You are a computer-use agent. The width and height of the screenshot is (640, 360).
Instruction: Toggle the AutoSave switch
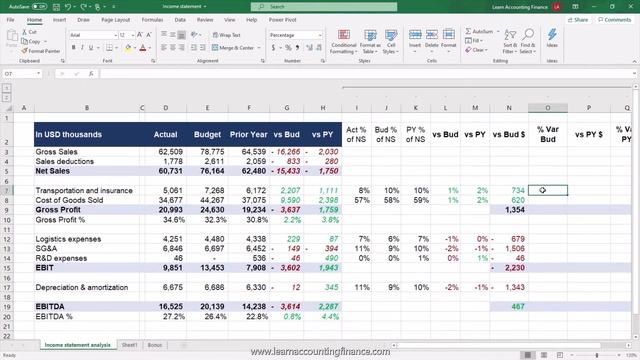39,7
